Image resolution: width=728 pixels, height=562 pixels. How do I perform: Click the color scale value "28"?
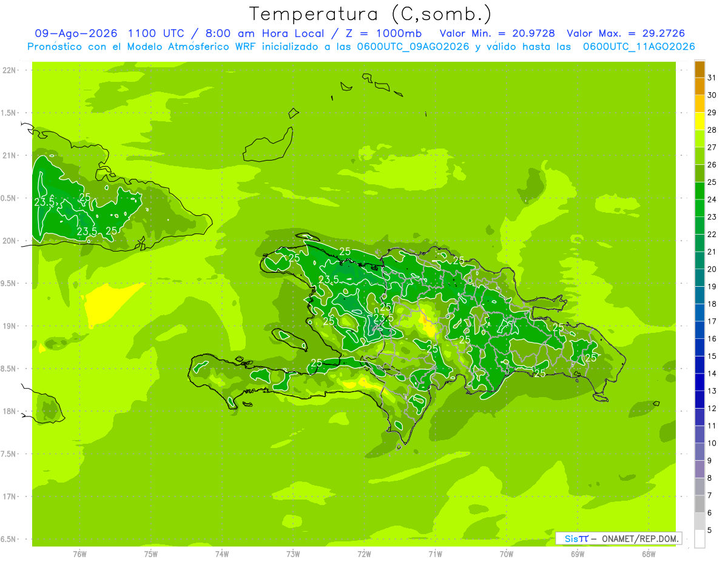coord(712,130)
